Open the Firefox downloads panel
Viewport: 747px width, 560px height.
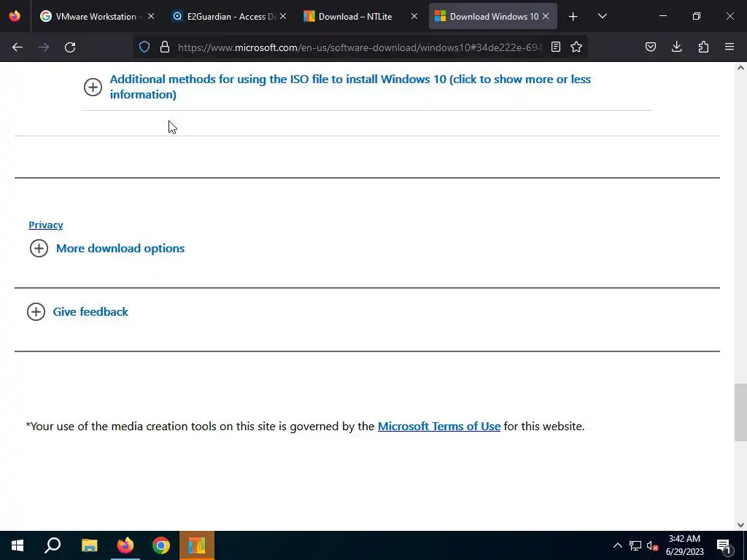click(x=677, y=47)
